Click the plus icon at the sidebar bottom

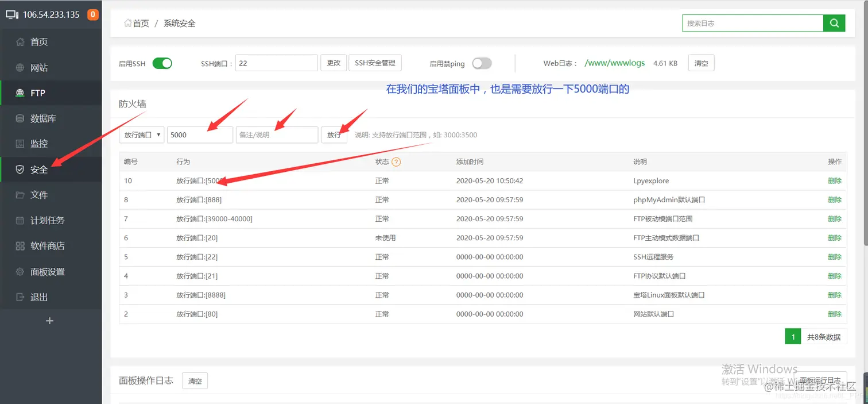[49, 321]
